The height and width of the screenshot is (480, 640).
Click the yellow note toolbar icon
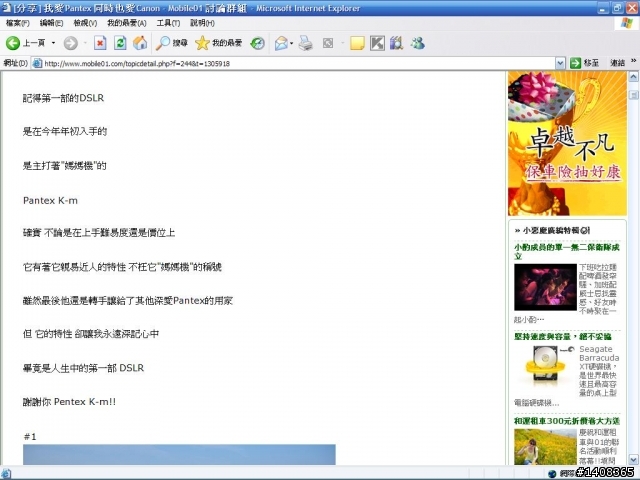coord(357,43)
